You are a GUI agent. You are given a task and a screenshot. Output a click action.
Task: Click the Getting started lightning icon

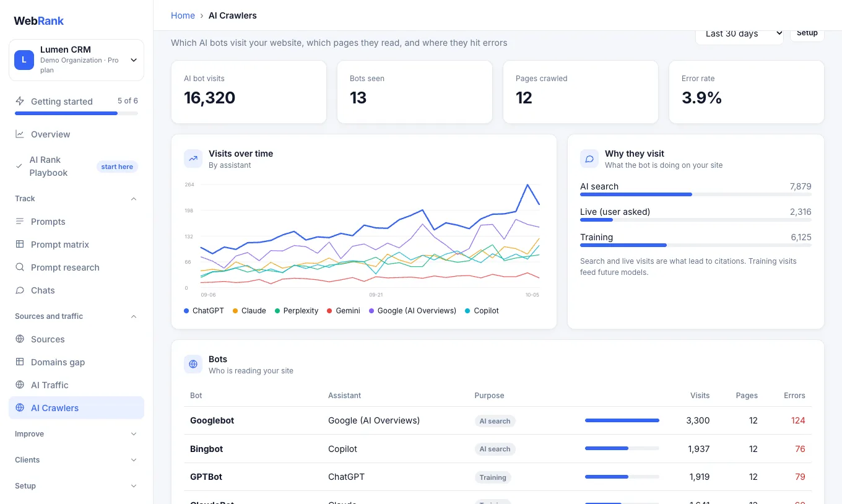pos(20,101)
